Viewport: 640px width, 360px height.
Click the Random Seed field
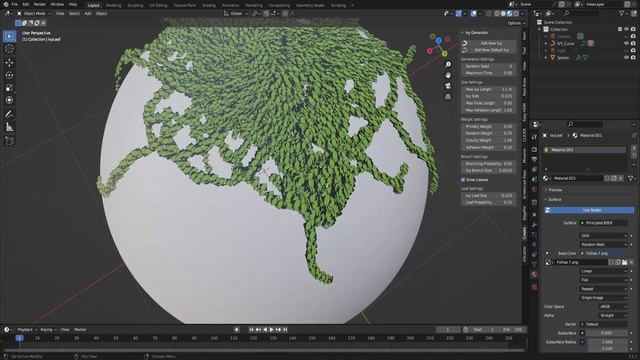coord(489,66)
